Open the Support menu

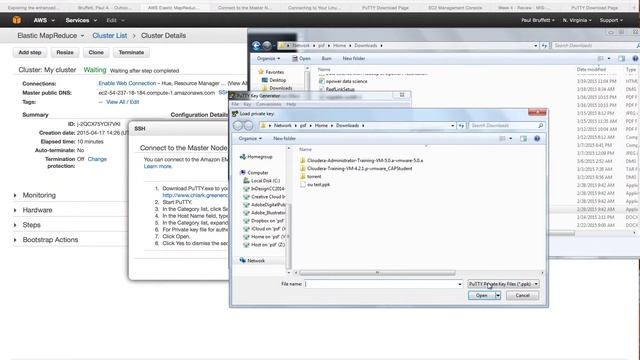[x=611, y=20]
